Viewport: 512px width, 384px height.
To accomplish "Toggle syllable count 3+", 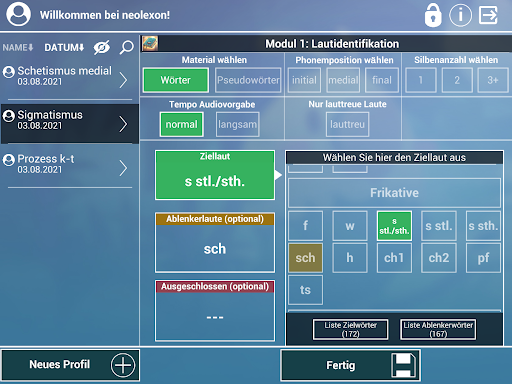I will (x=493, y=80).
